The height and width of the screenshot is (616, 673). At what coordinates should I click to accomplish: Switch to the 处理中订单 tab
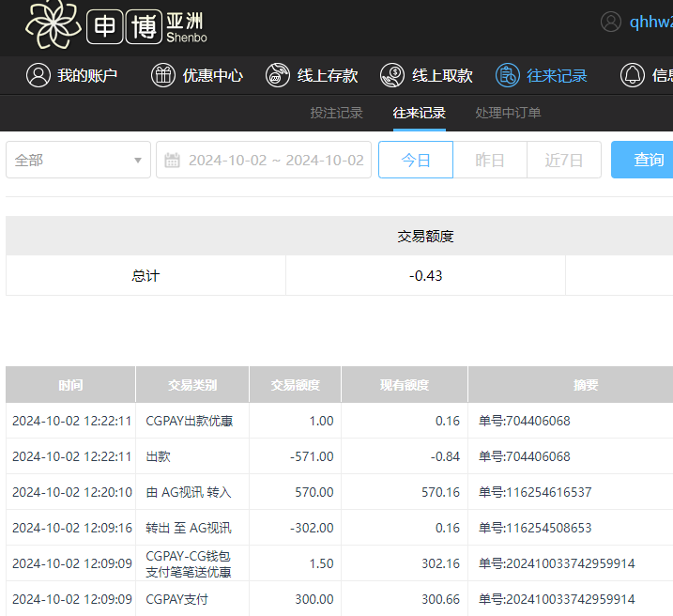click(x=508, y=113)
